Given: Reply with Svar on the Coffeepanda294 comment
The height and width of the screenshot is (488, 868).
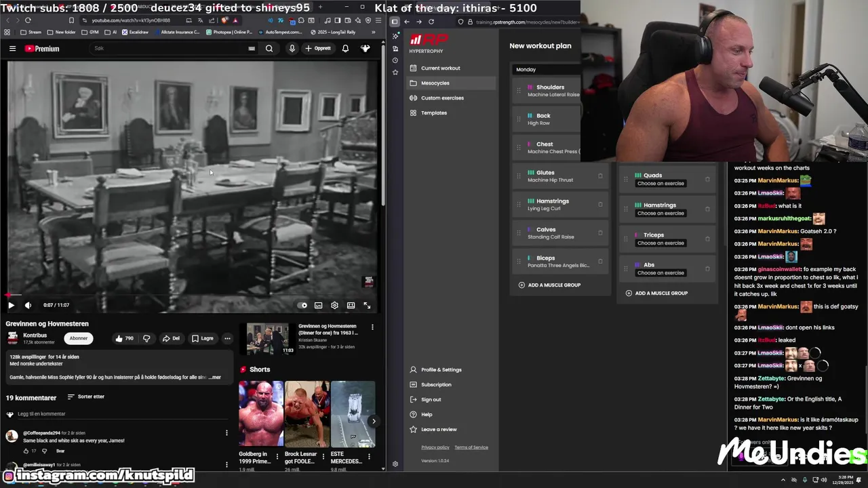Looking at the screenshot, I should point(60,451).
